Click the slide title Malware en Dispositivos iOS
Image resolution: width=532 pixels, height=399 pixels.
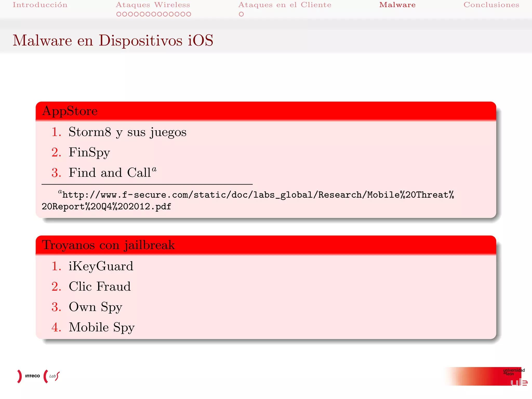[x=113, y=41]
